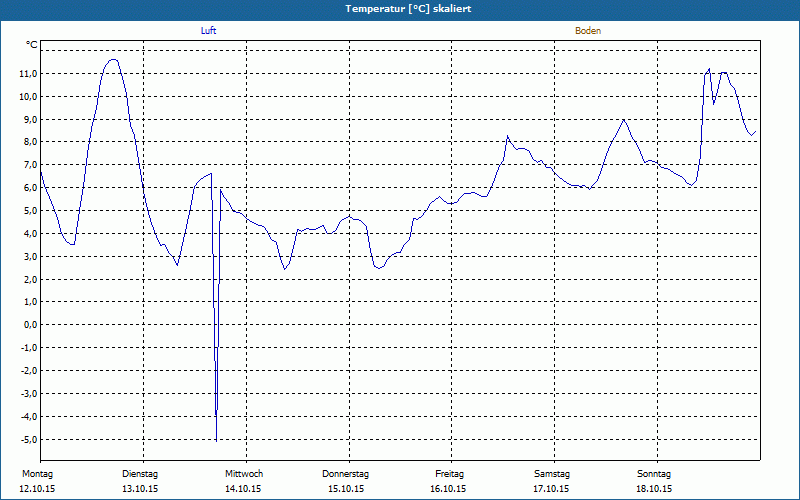Click the Donnerstag axis label

(345, 474)
